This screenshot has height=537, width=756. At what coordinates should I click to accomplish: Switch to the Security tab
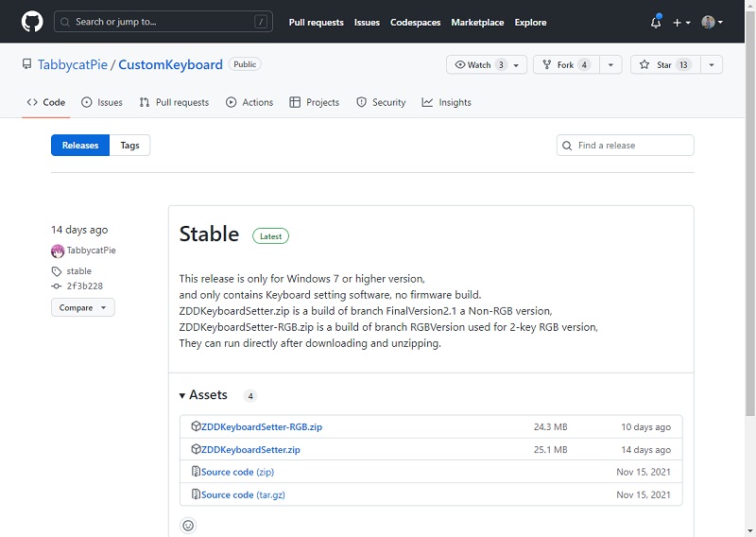coord(381,102)
